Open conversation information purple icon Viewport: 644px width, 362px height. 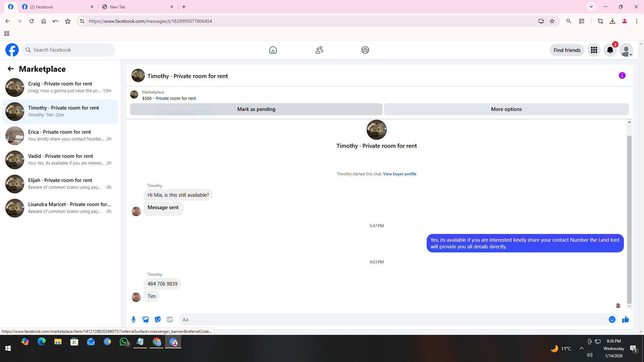(x=622, y=76)
